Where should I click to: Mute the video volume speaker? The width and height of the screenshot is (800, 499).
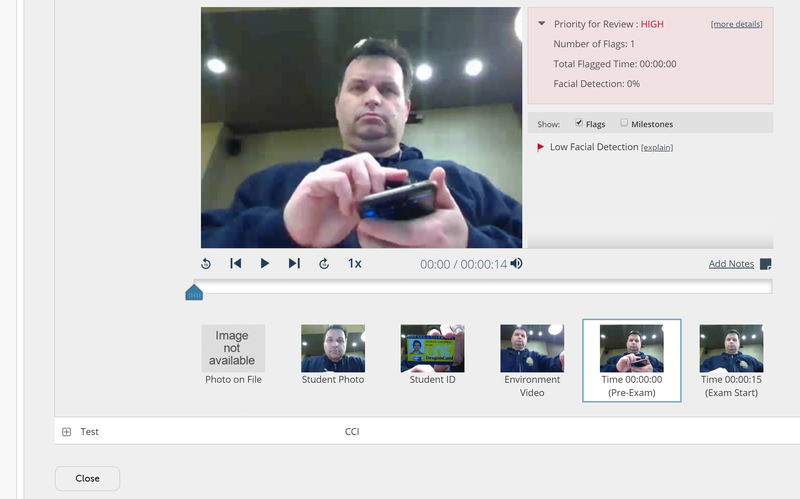[517, 263]
